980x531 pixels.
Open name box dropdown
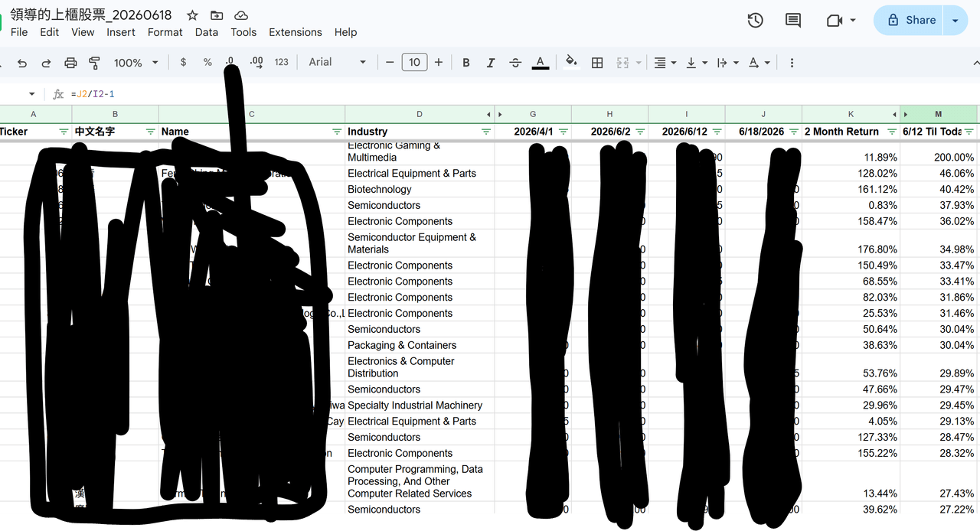coord(32,94)
